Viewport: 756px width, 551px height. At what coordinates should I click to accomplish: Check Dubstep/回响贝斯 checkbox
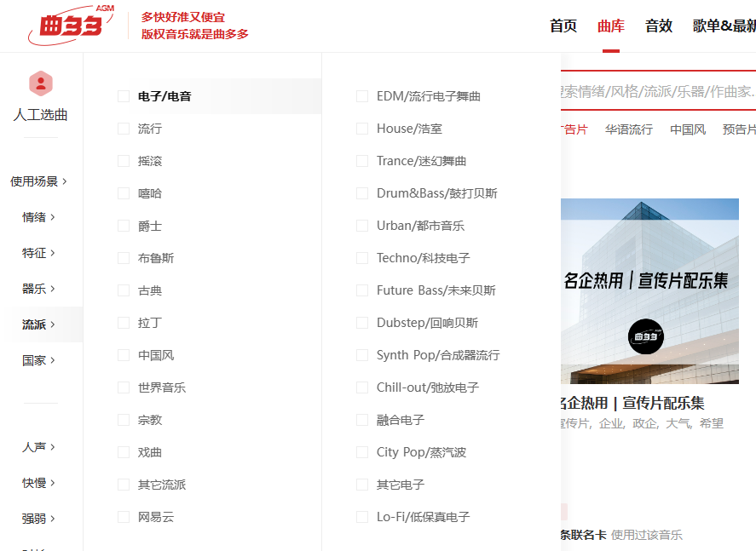[362, 323]
